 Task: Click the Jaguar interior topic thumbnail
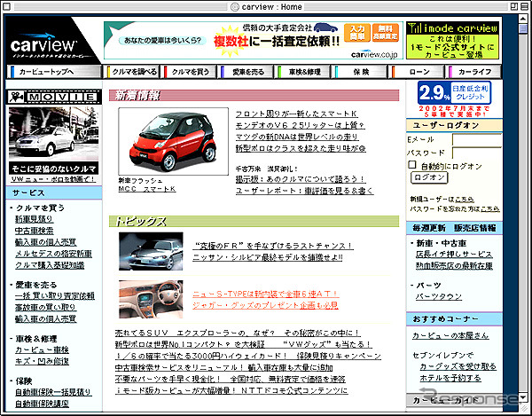tap(151, 299)
